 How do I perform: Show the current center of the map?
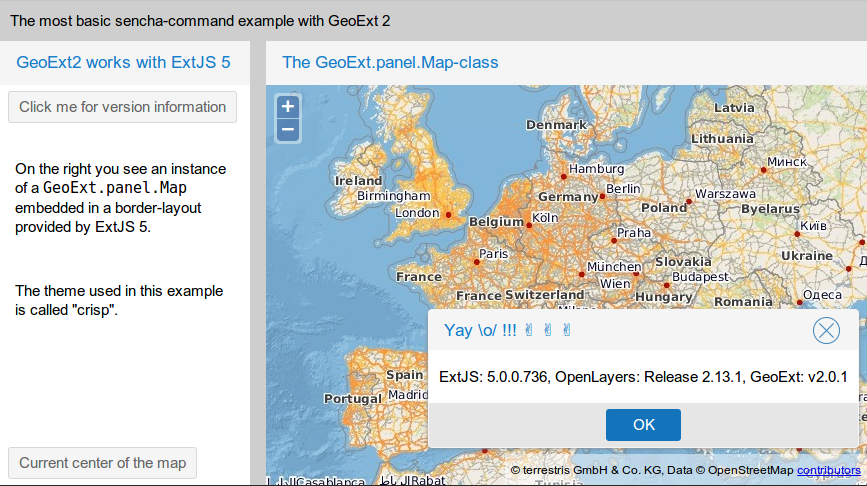(102, 463)
